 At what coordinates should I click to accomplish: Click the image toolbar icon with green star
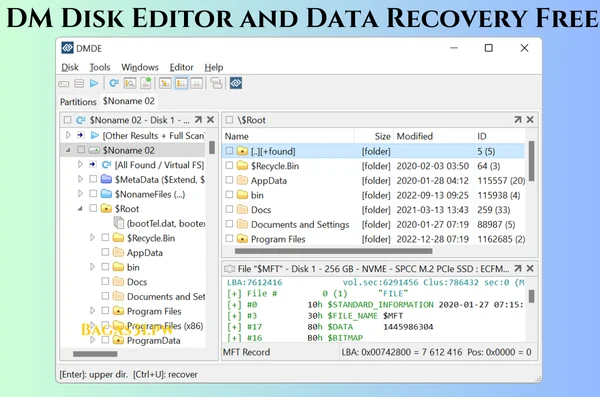[x=145, y=83]
